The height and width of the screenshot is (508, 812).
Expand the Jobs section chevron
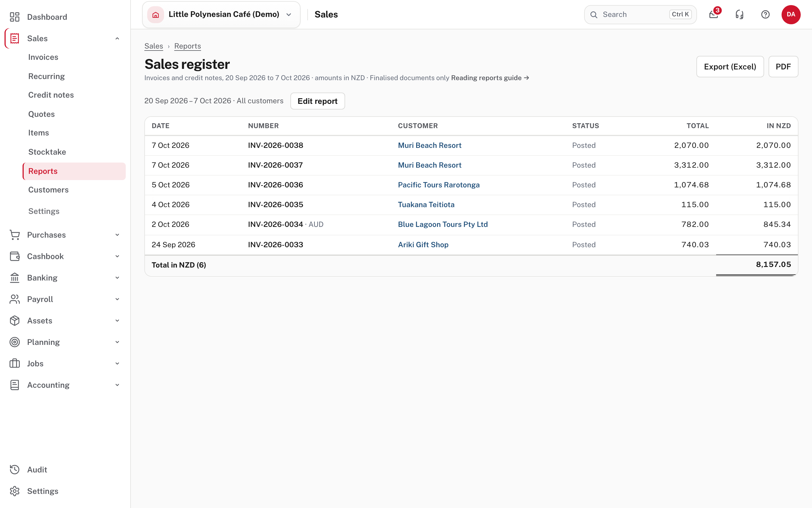(117, 364)
